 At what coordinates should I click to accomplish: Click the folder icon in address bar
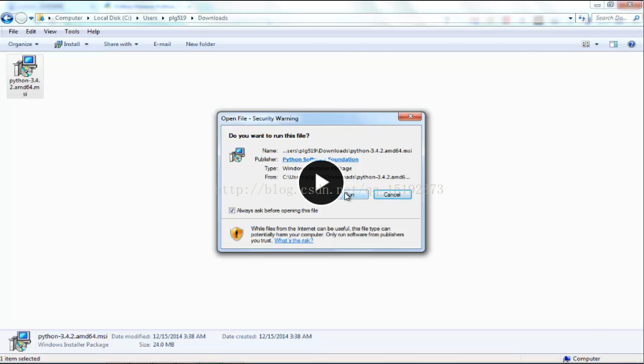pyautogui.click(x=40, y=18)
